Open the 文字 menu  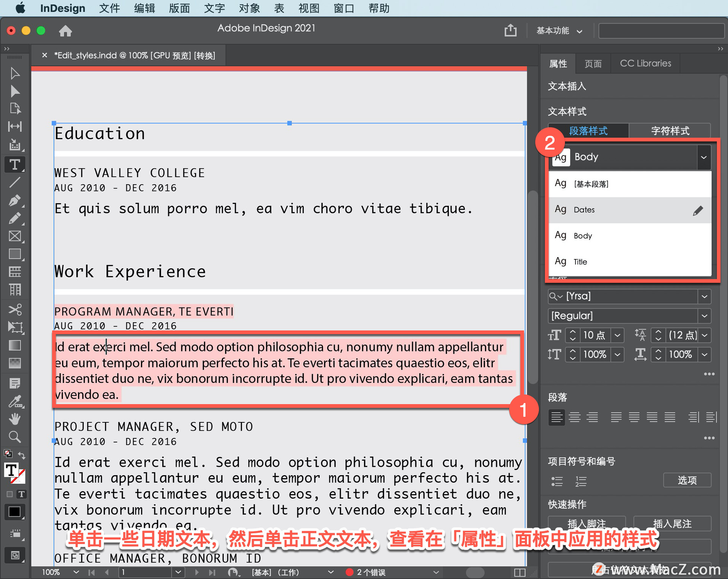(x=214, y=8)
